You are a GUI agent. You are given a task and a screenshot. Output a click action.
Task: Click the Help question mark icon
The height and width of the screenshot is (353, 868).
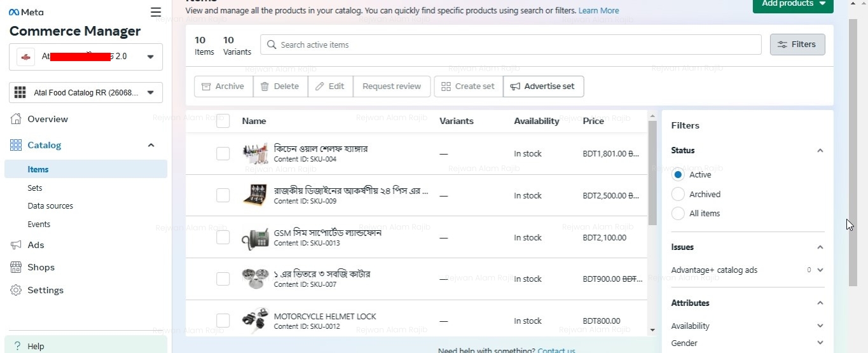tap(17, 346)
